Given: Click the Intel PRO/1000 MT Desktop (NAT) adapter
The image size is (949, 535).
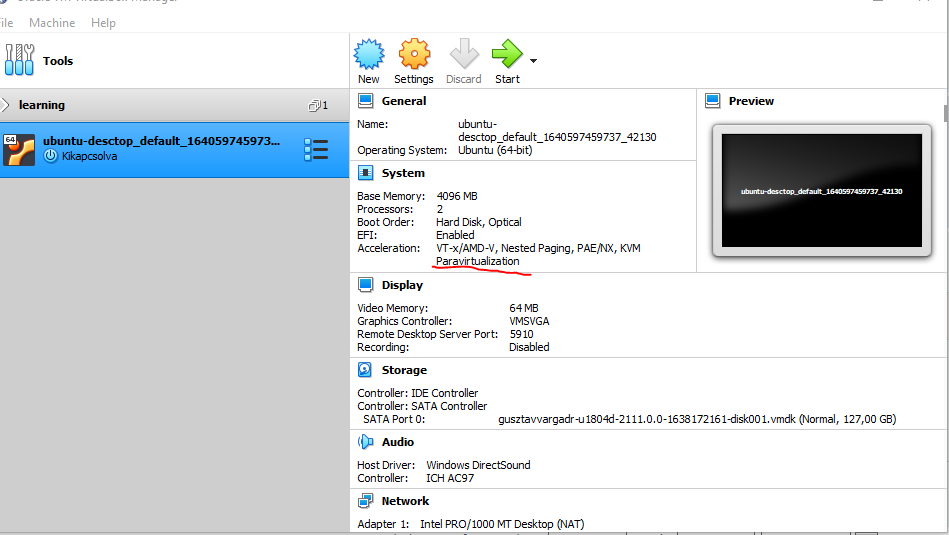Looking at the screenshot, I should click(x=502, y=524).
